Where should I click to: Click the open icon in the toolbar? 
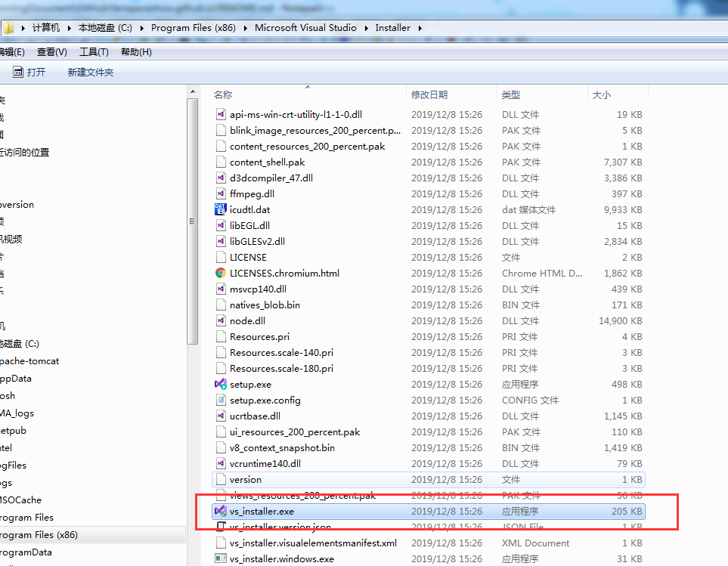[x=17, y=72]
